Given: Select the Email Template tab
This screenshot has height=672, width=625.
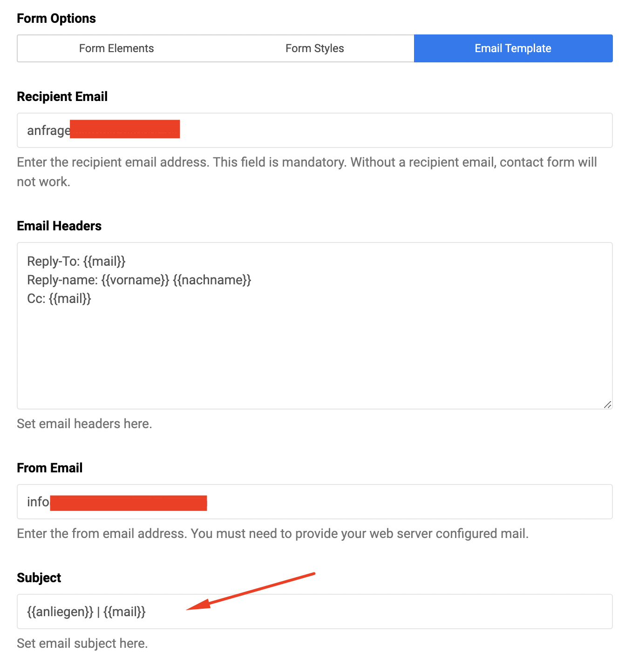Looking at the screenshot, I should click(513, 48).
